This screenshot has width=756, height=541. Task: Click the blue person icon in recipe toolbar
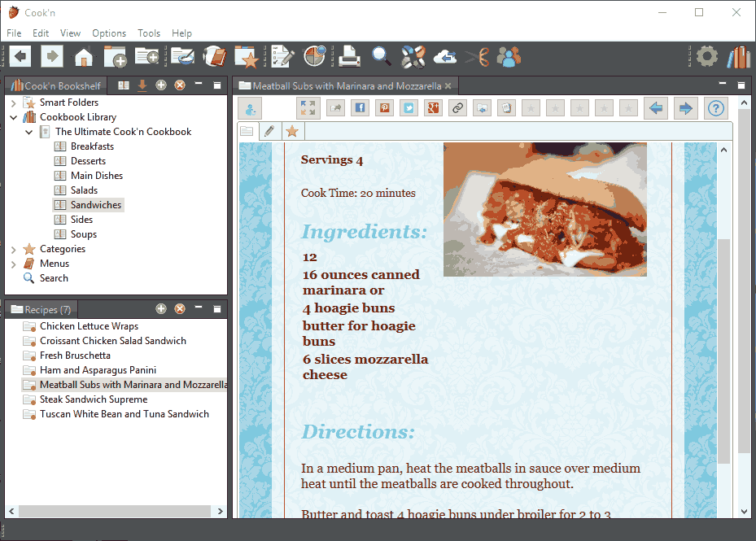pyautogui.click(x=250, y=108)
